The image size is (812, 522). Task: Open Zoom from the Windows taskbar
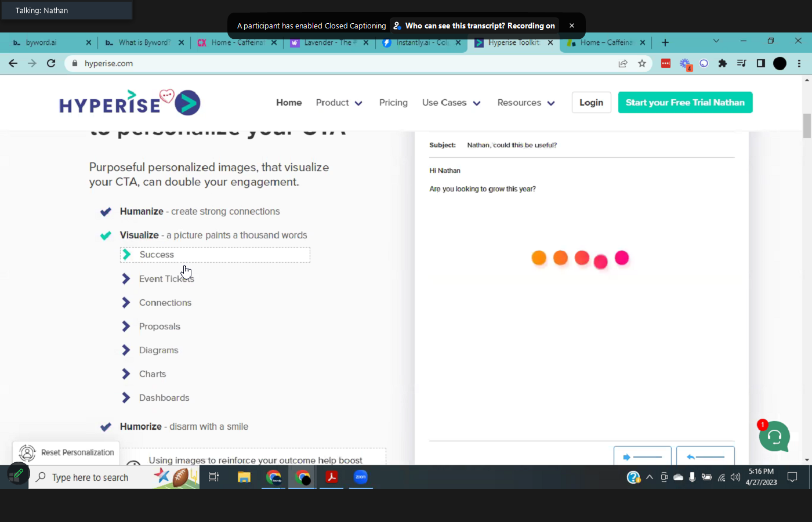coord(361,477)
